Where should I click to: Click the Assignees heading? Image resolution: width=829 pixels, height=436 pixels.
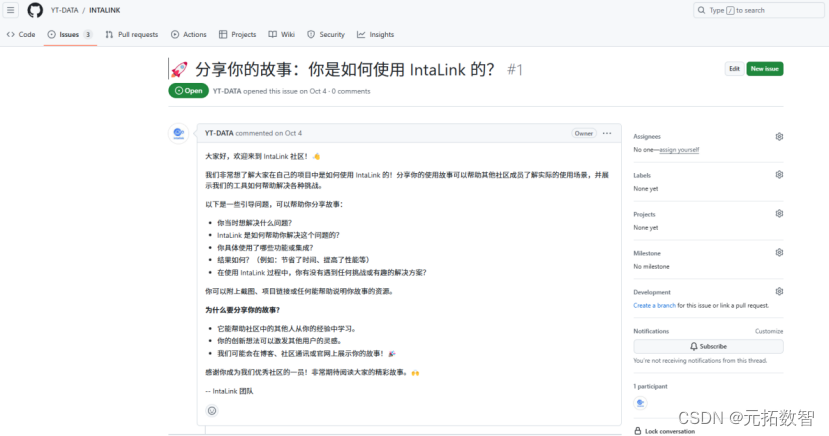point(647,136)
